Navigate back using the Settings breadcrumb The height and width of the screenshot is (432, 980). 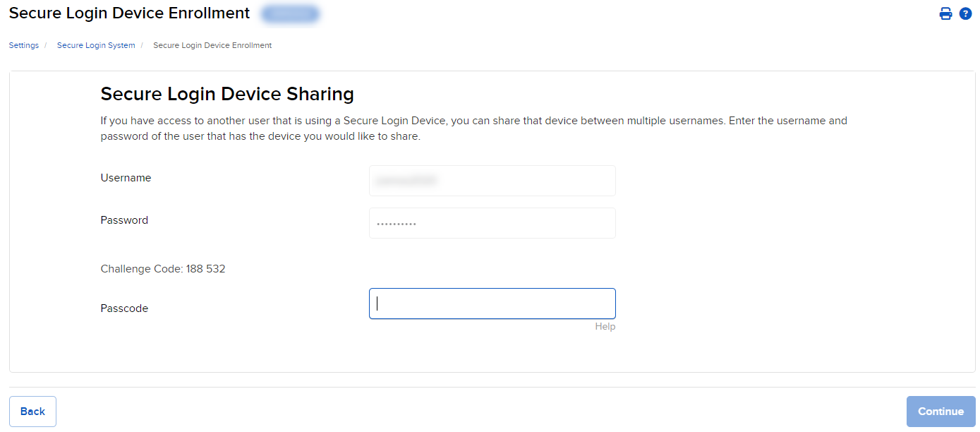click(x=23, y=44)
